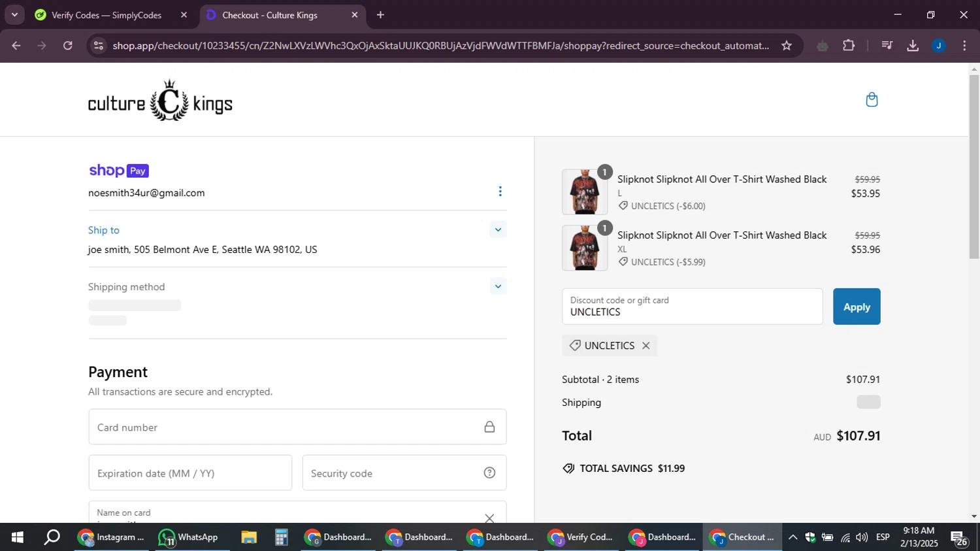Open the shopping bag cart icon
980x551 pixels.
pyautogui.click(x=872, y=99)
